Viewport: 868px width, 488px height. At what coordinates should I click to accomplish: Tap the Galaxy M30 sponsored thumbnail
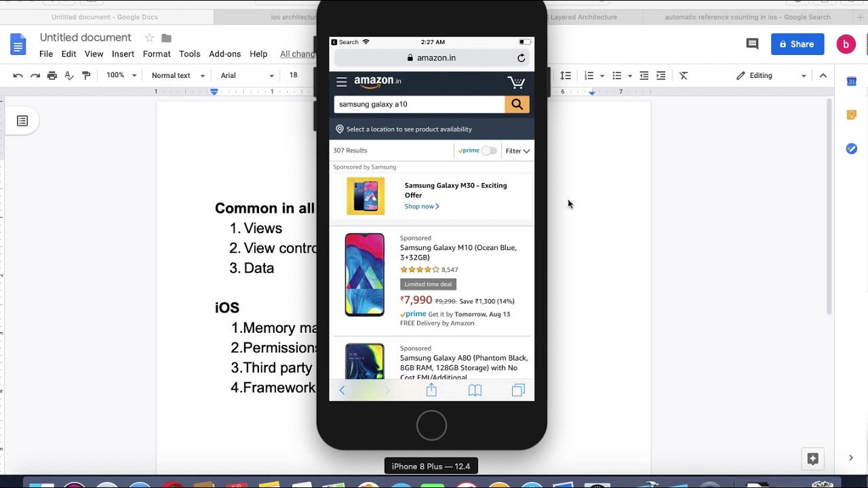click(366, 196)
